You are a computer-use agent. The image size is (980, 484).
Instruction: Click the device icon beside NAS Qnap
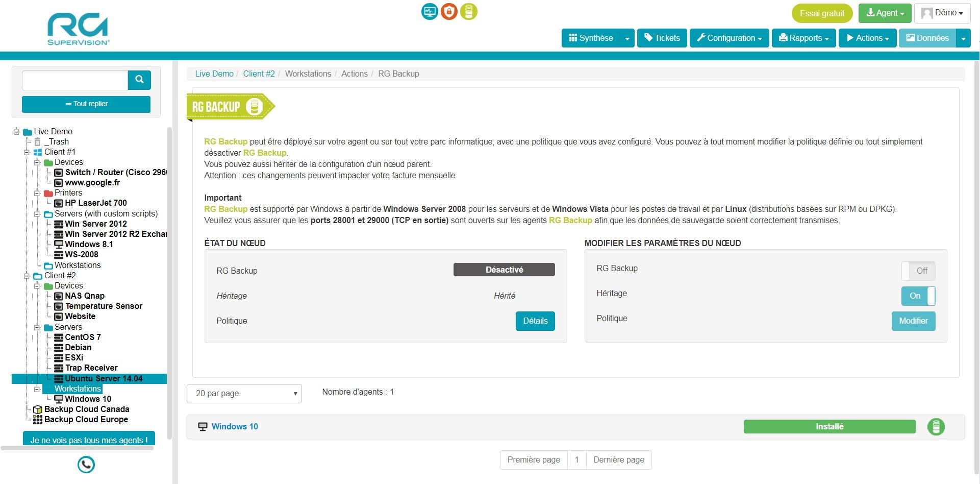click(59, 296)
